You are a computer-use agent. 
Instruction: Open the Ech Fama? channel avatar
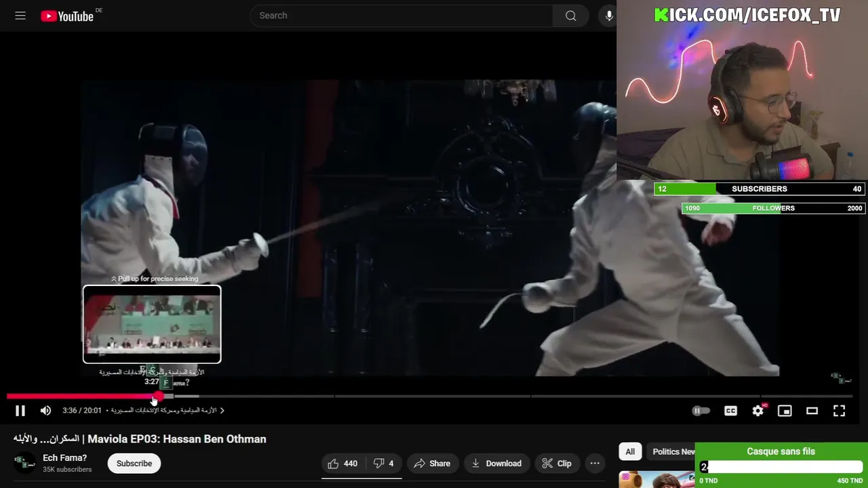(x=25, y=463)
